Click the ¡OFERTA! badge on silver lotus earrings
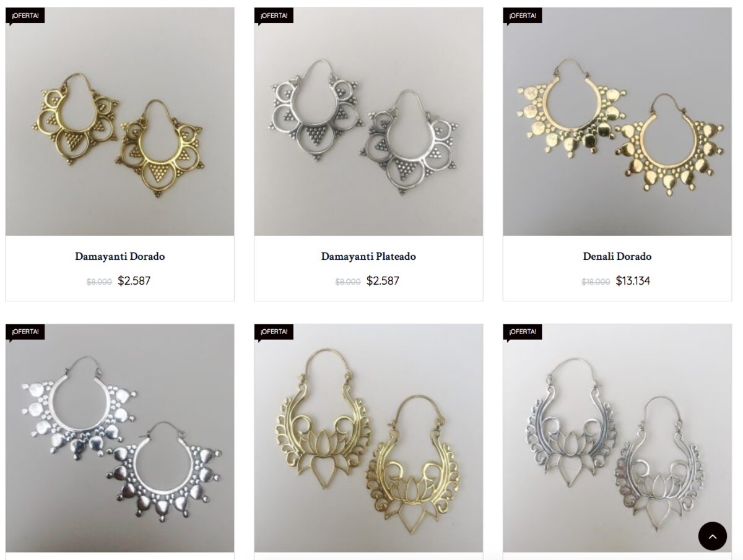The image size is (743, 560). (x=523, y=332)
